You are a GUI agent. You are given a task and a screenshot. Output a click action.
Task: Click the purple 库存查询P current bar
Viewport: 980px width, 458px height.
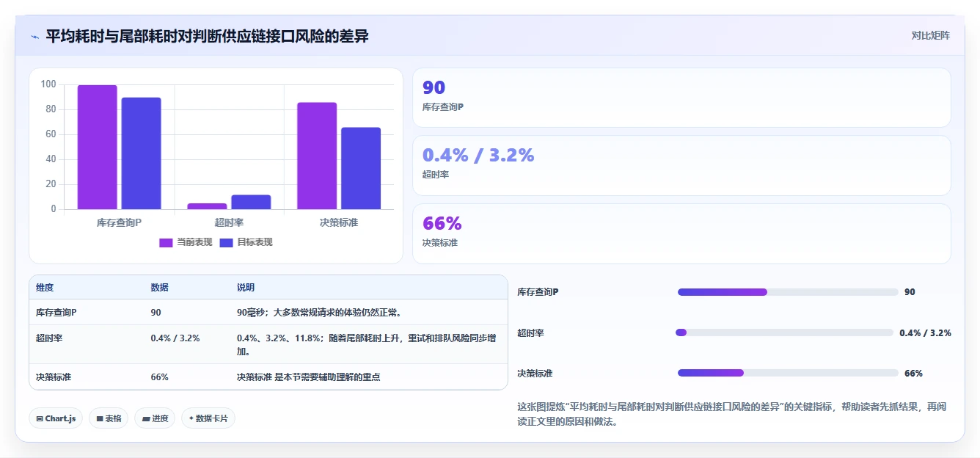[x=97, y=147]
